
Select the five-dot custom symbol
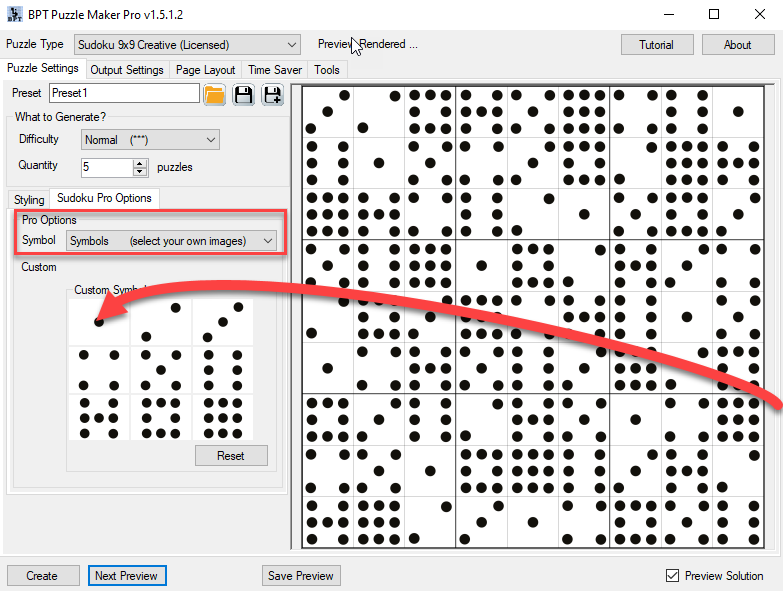click(x=160, y=370)
